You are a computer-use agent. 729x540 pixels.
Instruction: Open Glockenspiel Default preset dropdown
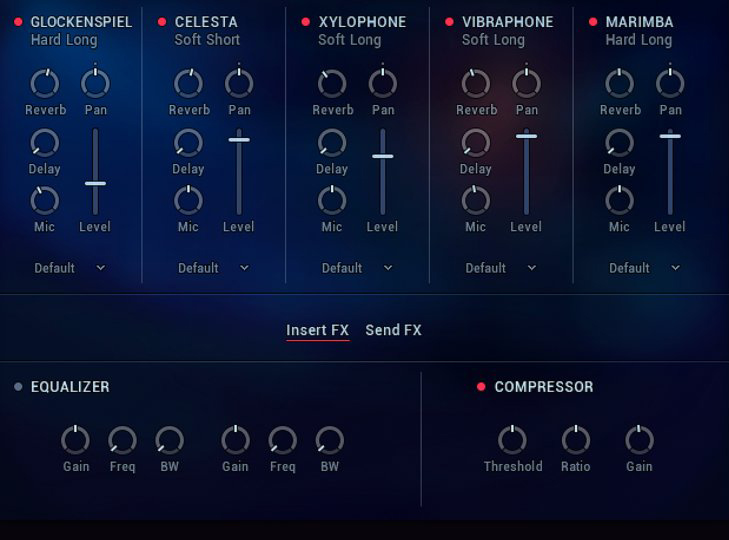point(70,268)
